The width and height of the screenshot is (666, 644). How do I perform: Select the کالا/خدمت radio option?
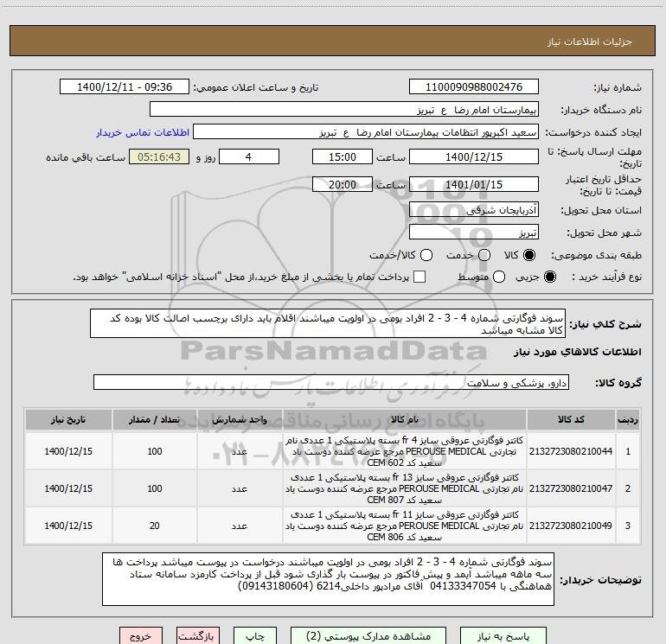(x=426, y=255)
